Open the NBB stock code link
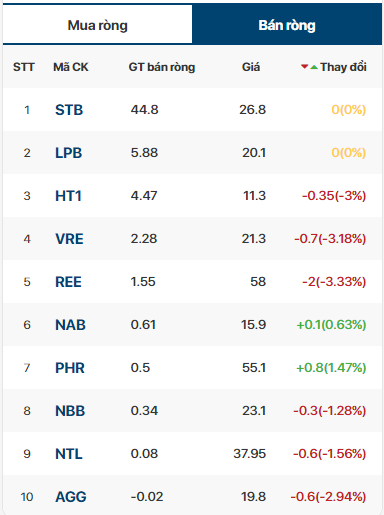Image resolution: width=384 pixels, height=515 pixels. point(70,411)
